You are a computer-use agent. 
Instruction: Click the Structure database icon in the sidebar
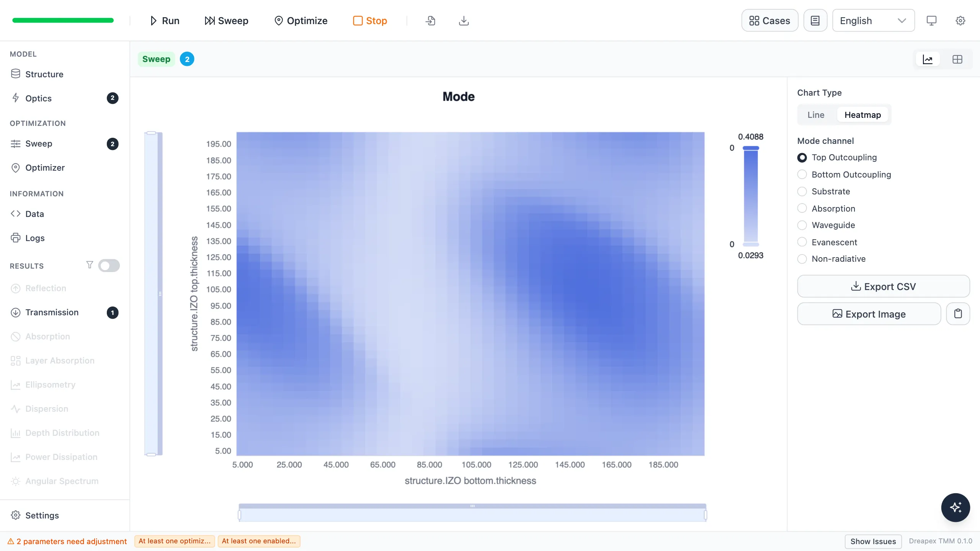click(16, 74)
